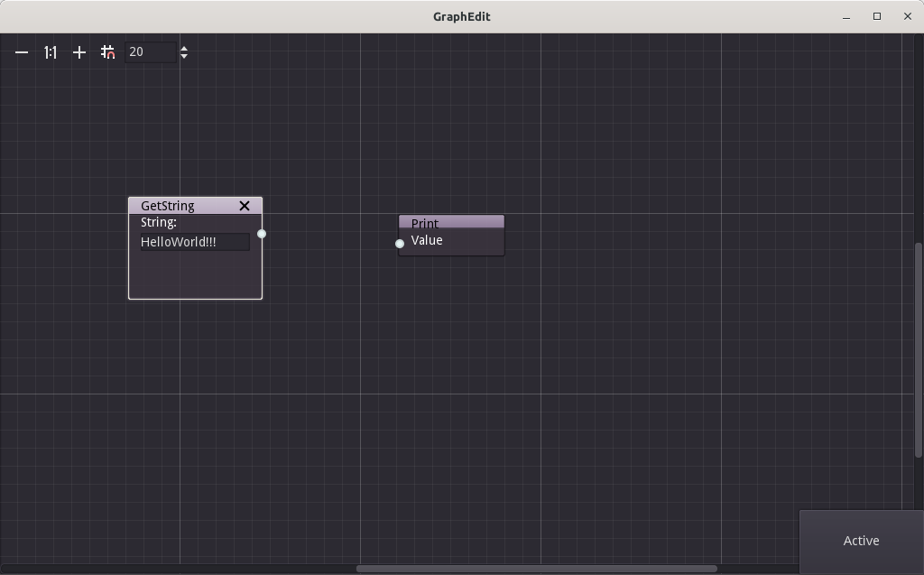Click the zoom in plus icon

[x=79, y=52]
